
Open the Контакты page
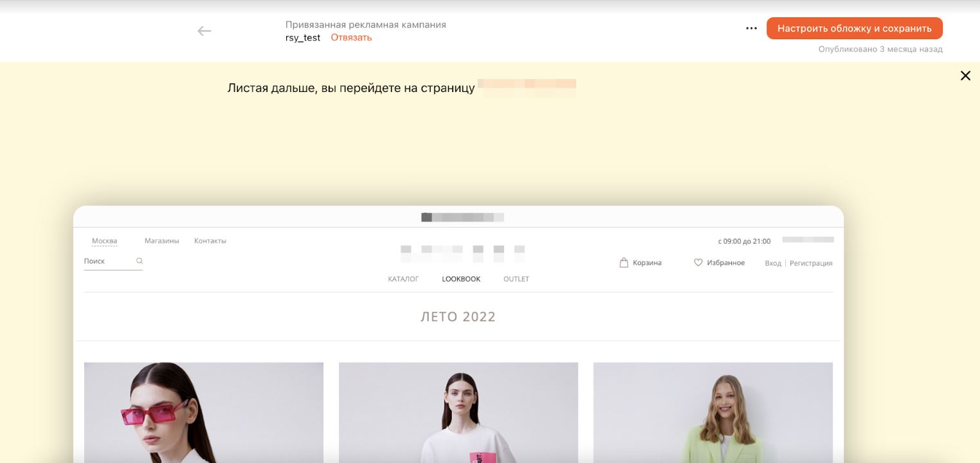click(x=210, y=240)
